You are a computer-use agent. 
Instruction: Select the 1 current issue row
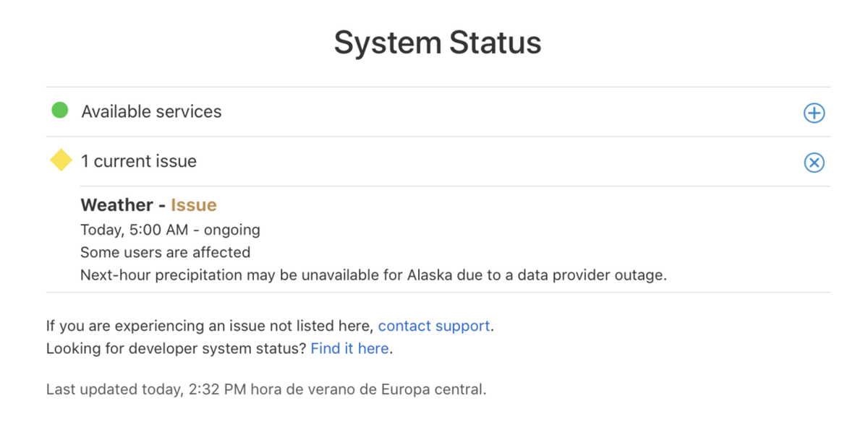pyautogui.click(x=139, y=161)
